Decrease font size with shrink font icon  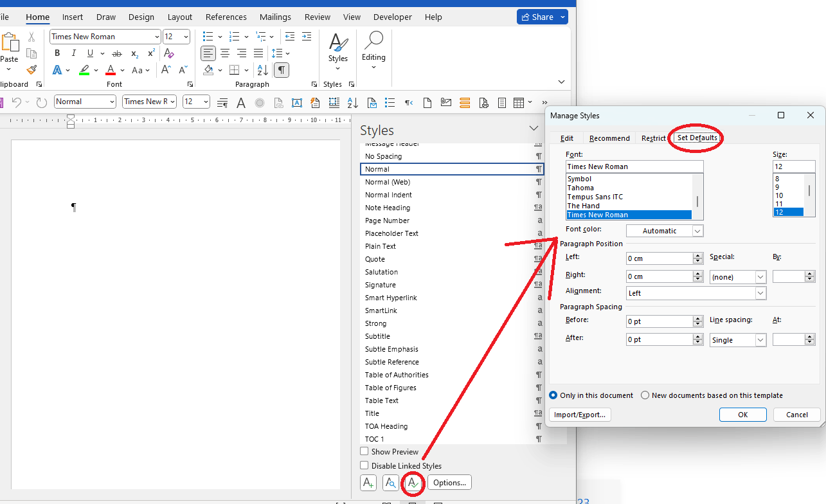[x=183, y=70]
